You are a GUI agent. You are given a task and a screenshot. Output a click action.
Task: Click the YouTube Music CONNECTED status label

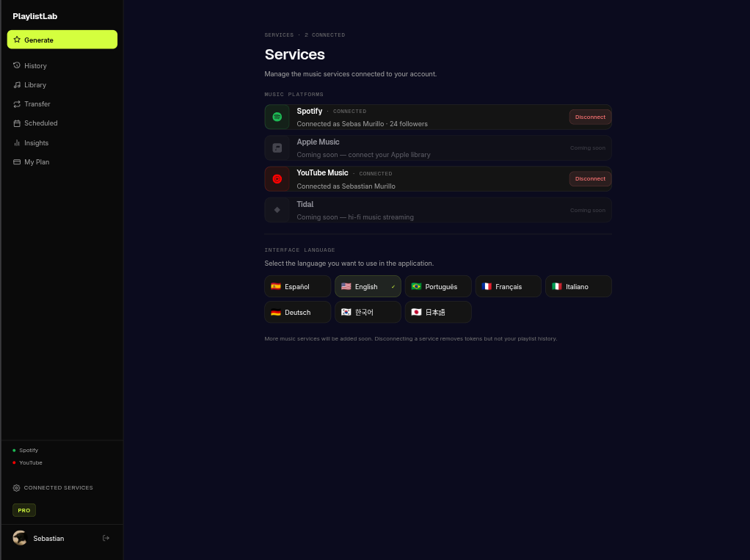click(376, 174)
